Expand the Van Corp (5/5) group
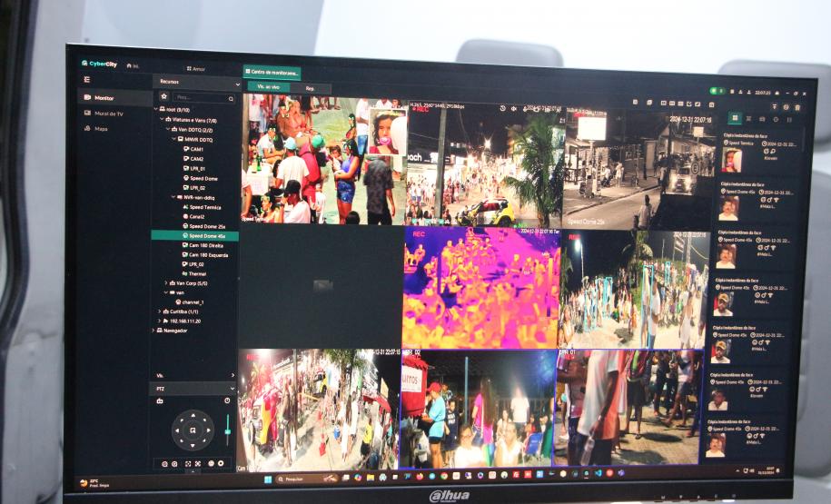The width and height of the screenshot is (831, 504). click(x=167, y=283)
